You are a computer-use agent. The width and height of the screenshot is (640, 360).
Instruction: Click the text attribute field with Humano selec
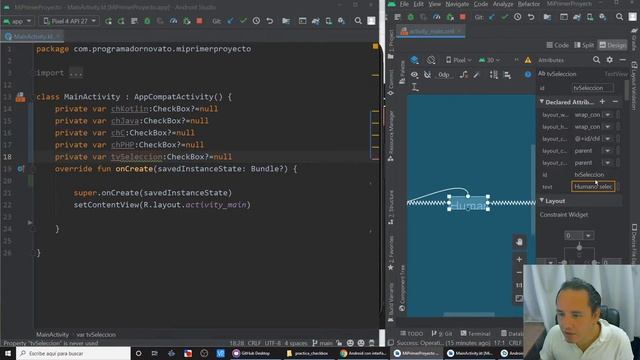[593, 187]
